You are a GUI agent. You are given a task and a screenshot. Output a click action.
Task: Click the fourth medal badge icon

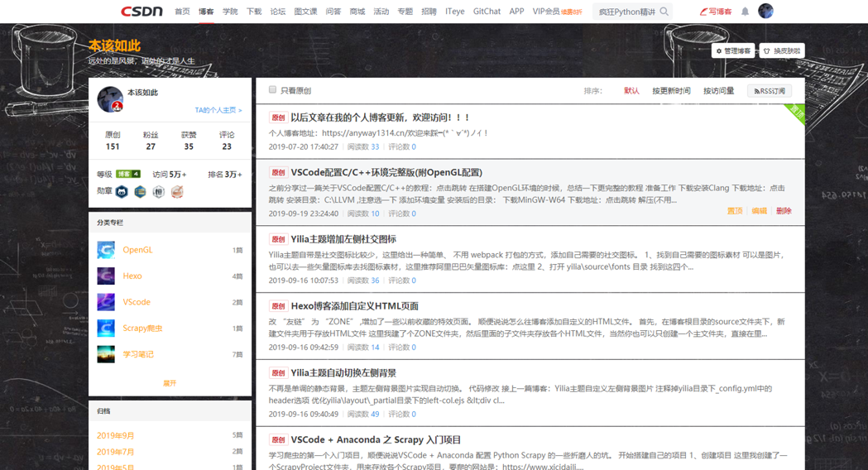point(176,191)
